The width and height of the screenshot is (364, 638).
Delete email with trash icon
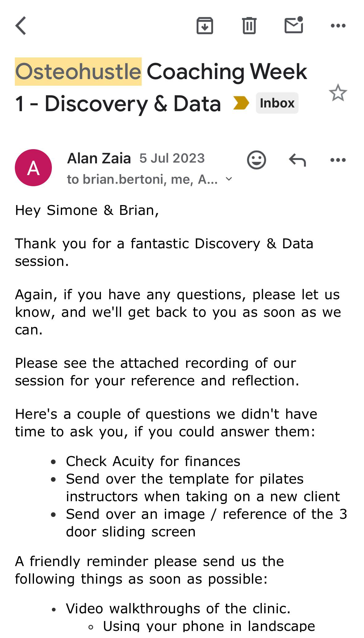pos(249,26)
